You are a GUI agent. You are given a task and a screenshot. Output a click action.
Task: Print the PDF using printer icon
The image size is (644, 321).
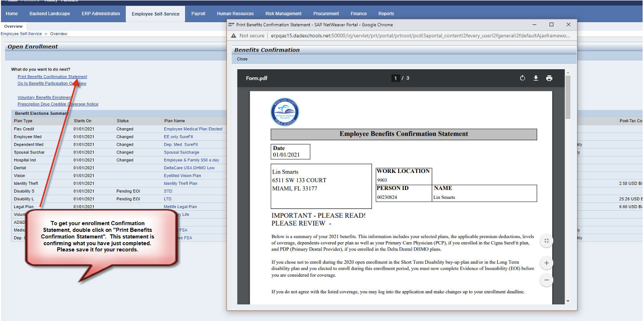pos(549,78)
